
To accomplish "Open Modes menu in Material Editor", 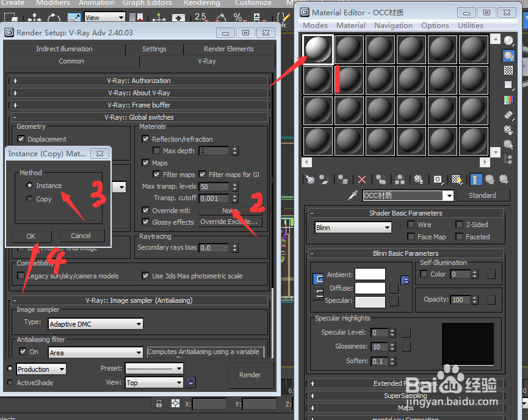I will pyautogui.click(x=315, y=26).
